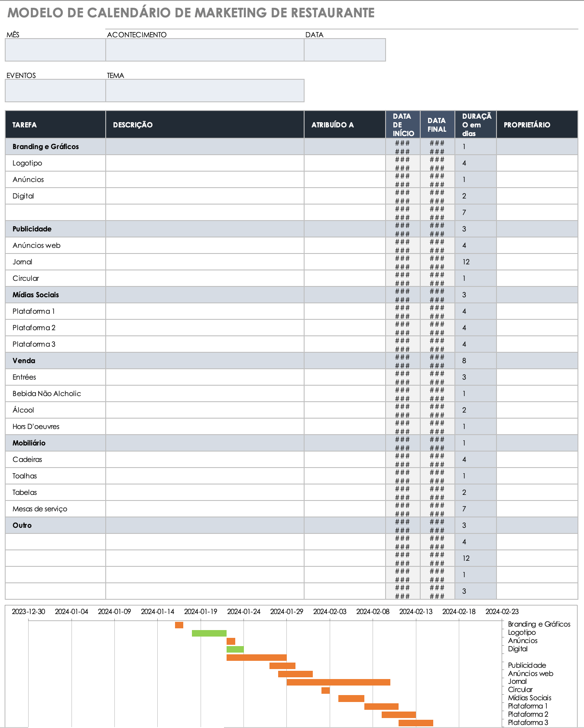Click the Venda section row
The height and width of the screenshot is (728, 584).
(292, 361)
